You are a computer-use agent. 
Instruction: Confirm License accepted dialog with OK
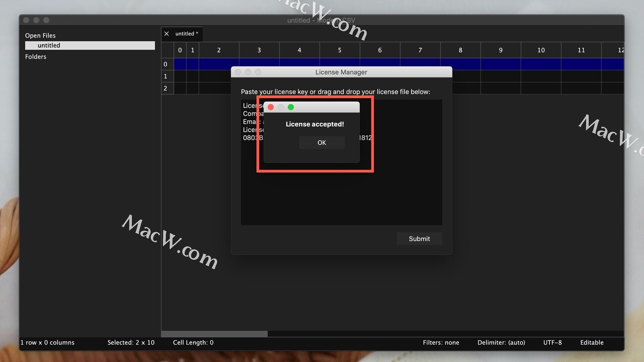(x=322, y=142)
